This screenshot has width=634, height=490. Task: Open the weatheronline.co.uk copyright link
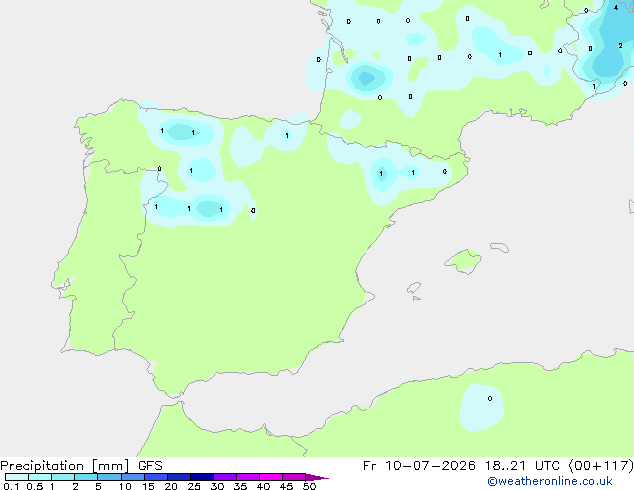pos(550,481)
